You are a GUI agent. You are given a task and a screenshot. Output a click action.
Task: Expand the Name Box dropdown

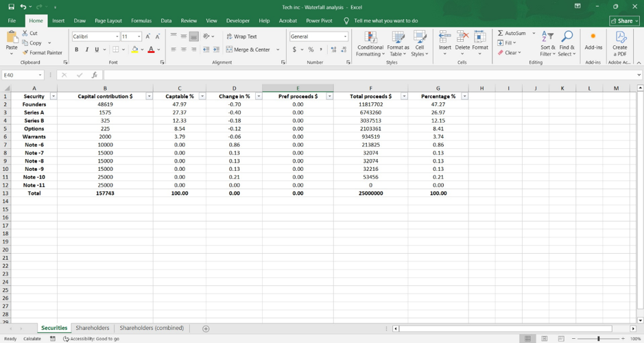pyautogui.click(x=40, y=75)
